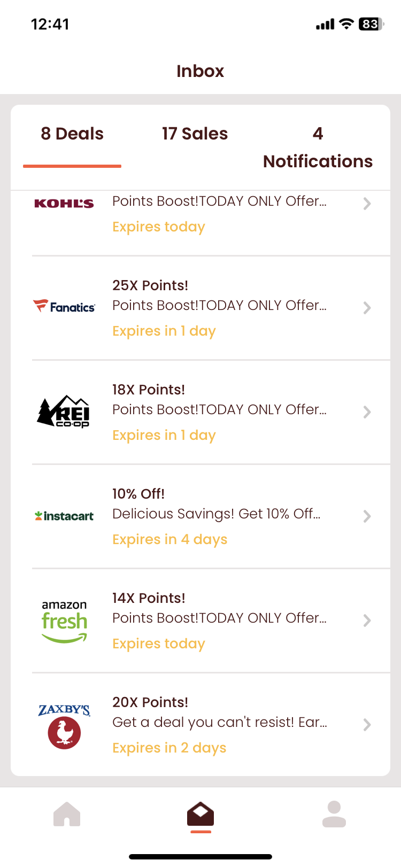Open the profile icon in bottom bar

point(334,814)
